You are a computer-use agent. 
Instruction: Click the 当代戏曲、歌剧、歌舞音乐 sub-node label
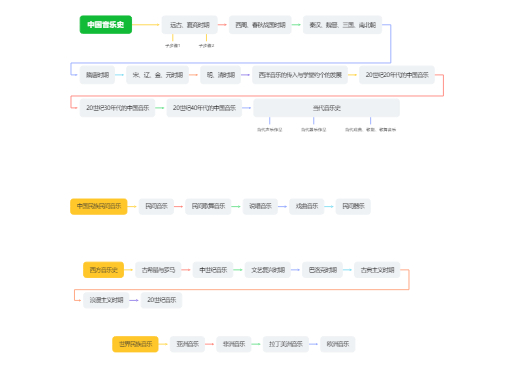(x=370, y=130)
